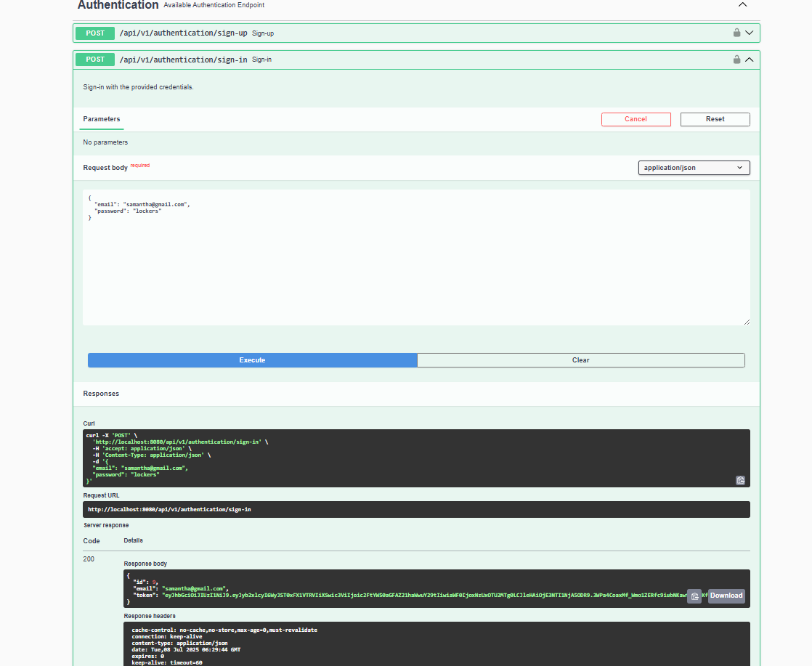Click the POST badge of sign-in endpoint
Screen dimensions: 812x666
[95, 60]
